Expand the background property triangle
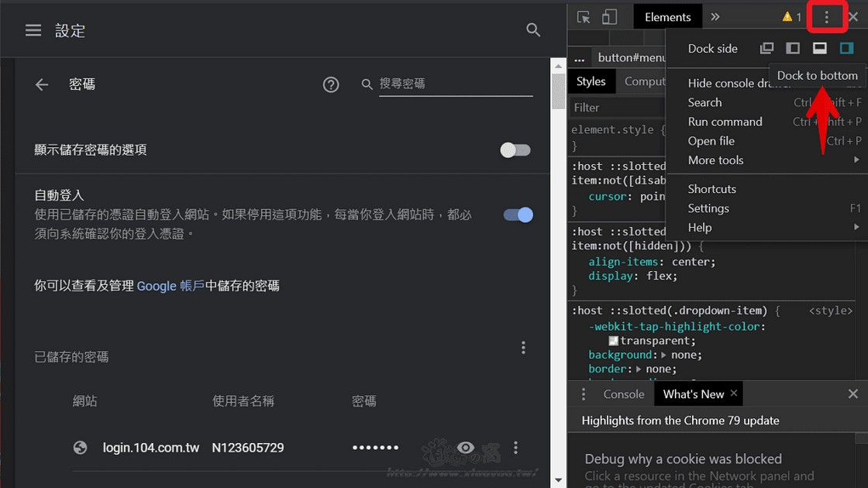The image size is (868, 488). point(663,355)
